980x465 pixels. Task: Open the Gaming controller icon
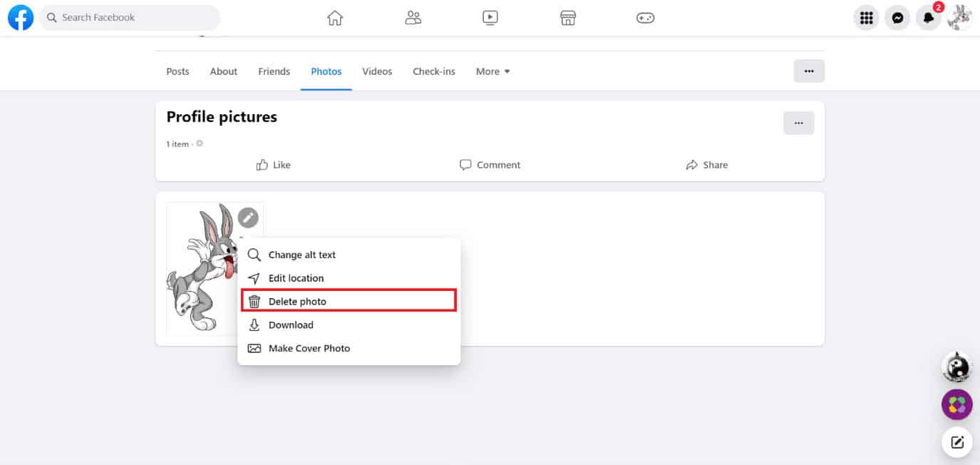click(646, 18)
